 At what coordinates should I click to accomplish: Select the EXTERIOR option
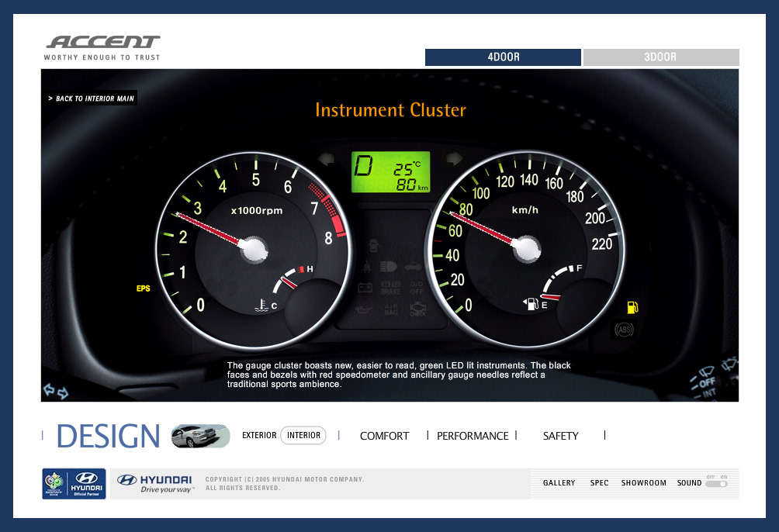[259, 435]
